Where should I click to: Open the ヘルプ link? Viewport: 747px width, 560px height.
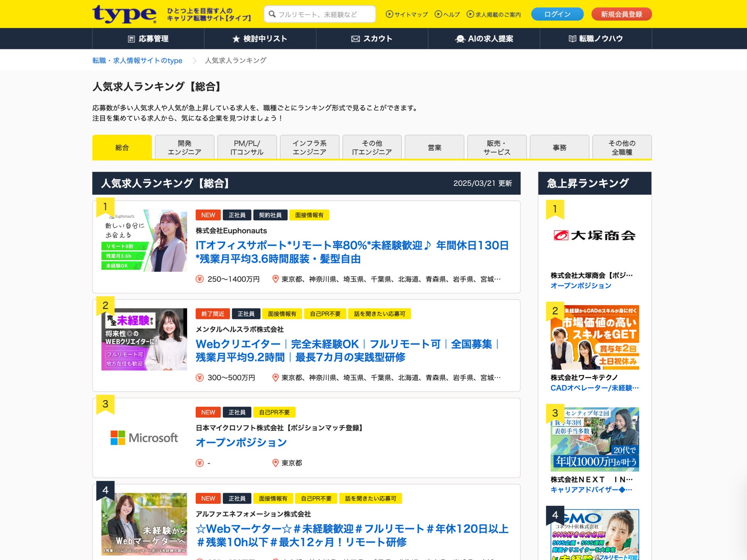click(x=452, y=15)
